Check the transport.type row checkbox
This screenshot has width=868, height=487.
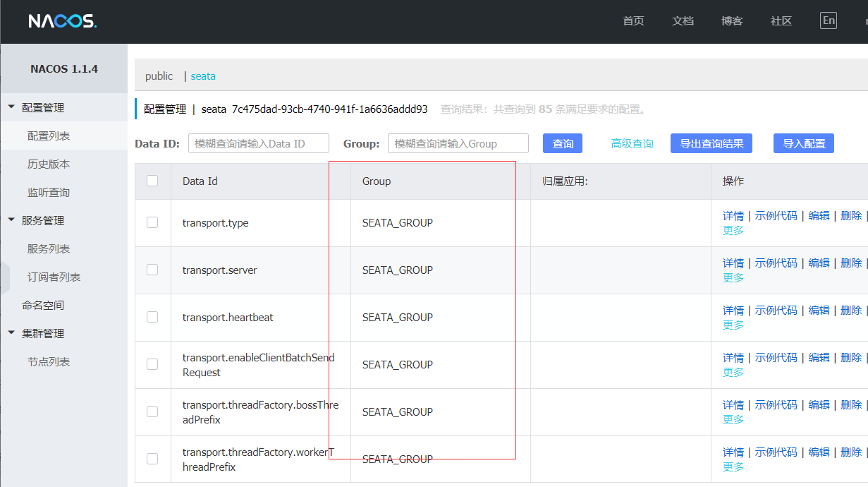(152, 222)
